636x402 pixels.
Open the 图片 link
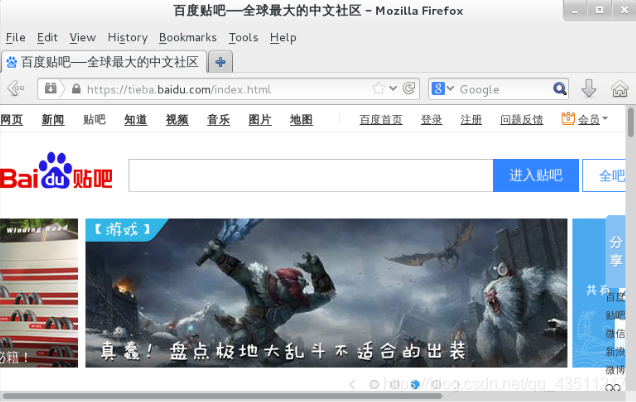[260, 120]
